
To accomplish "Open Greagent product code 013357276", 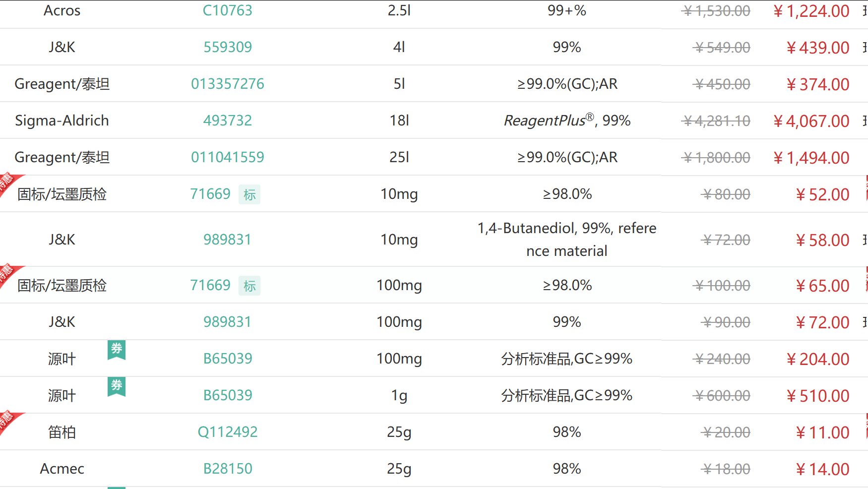I will 228,84.
